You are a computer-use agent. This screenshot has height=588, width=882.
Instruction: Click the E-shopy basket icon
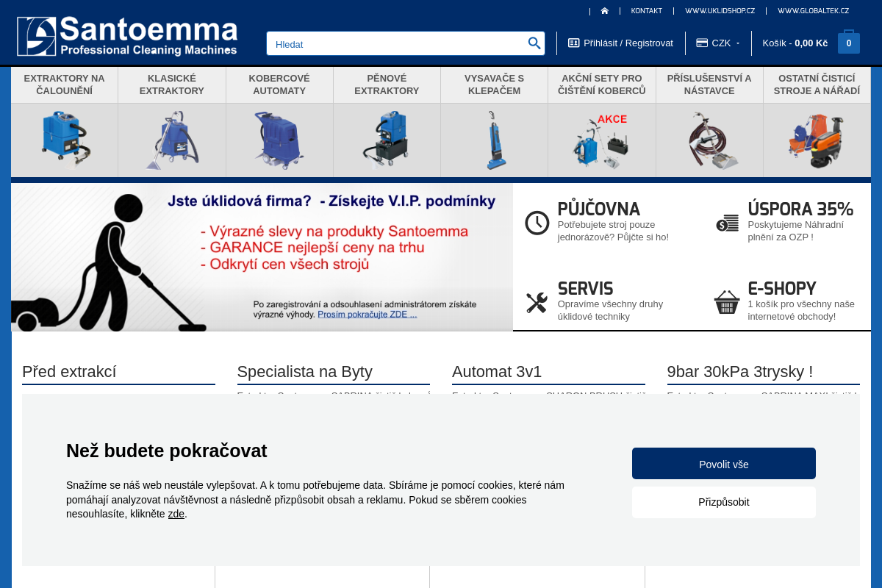pos(726,302)
